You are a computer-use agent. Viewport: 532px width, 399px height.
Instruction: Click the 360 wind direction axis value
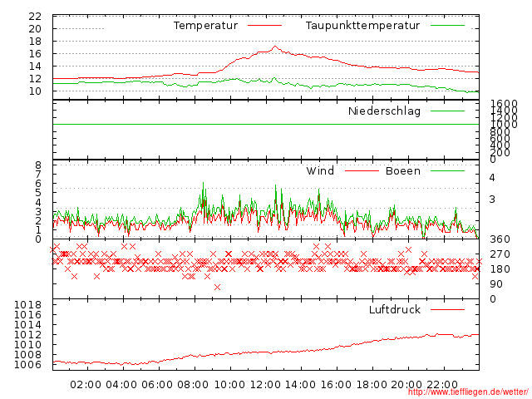500,239
